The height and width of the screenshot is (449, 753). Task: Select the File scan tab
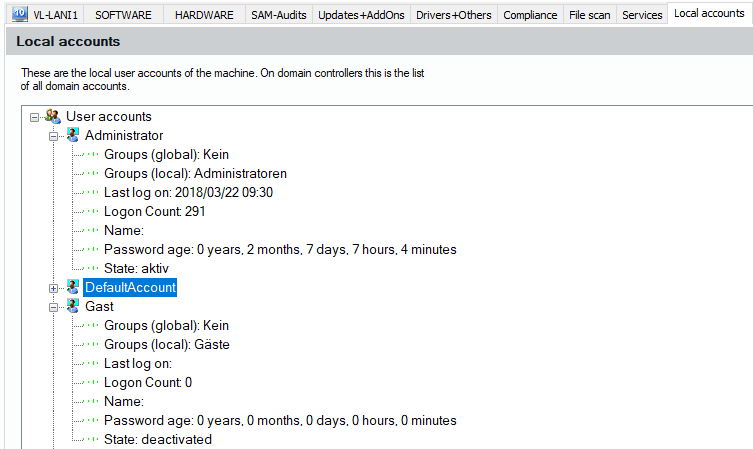[589, 15]
